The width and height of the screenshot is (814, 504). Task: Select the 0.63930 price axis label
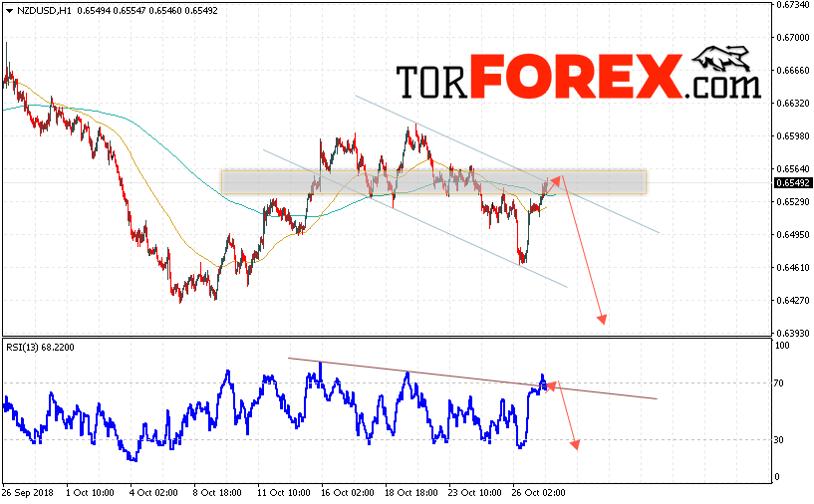(x=793, y=333)
